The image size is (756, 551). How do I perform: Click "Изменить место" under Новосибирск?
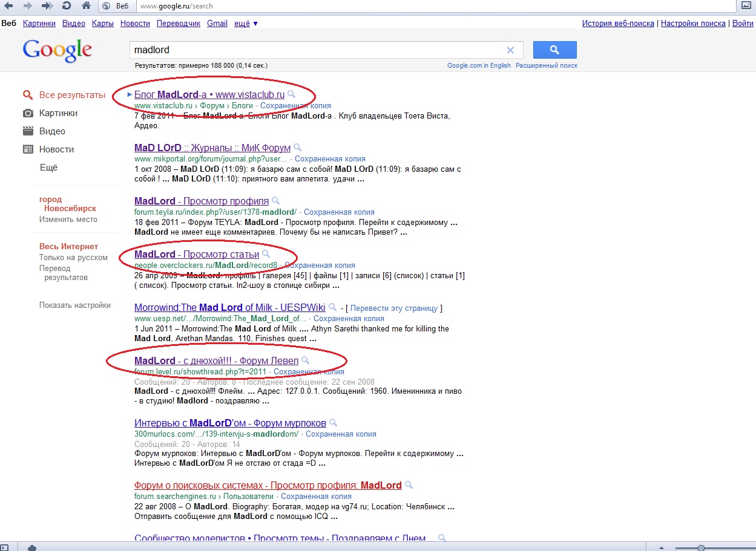pyautogui.click(x=68, y=220)
